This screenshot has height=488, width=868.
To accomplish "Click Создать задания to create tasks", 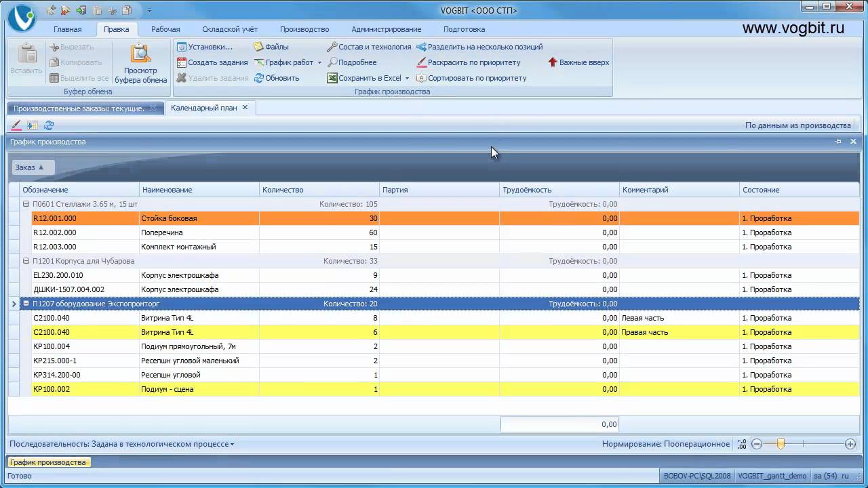I will click(x=212, y=62).
